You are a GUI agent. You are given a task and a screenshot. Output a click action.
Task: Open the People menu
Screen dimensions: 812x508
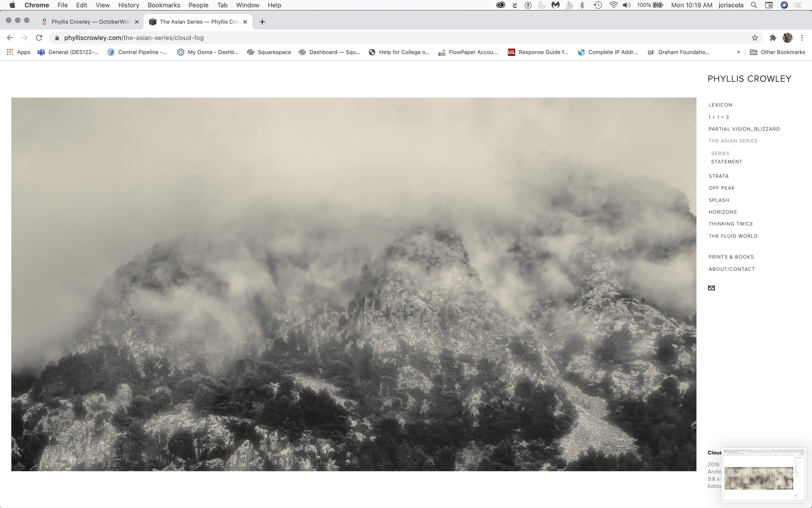pyautogui.click(x=198, y=5)
